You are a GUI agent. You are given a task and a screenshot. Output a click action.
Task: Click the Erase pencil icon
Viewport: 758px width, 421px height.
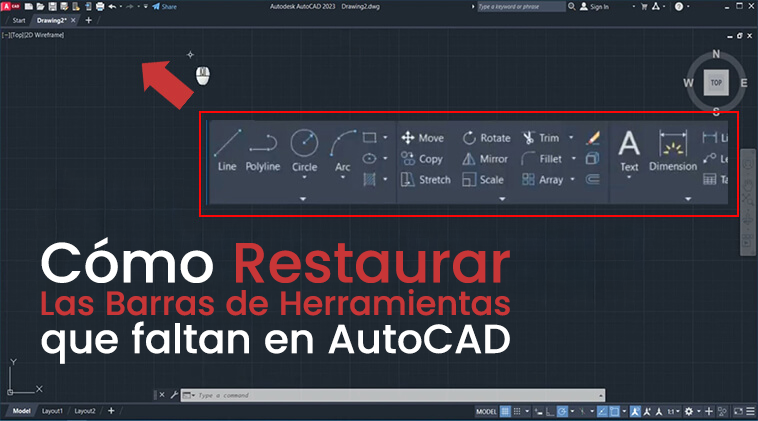pos(593,138)
